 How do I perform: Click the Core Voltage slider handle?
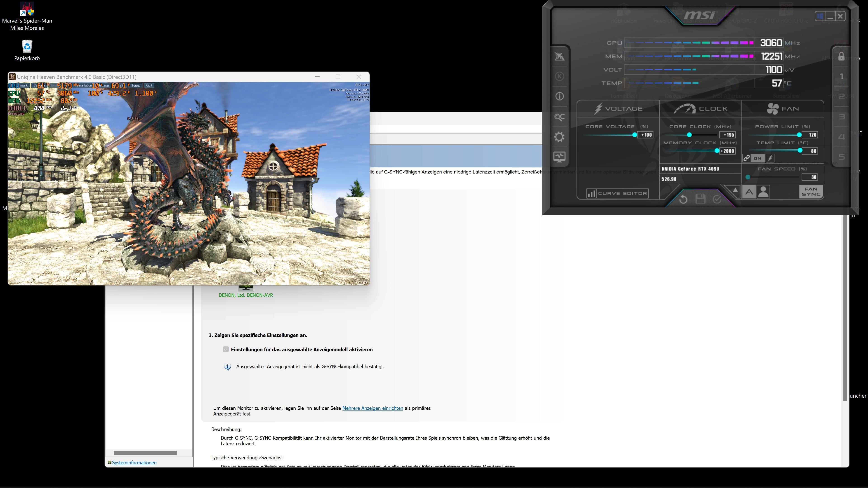[x=635, y=135]
